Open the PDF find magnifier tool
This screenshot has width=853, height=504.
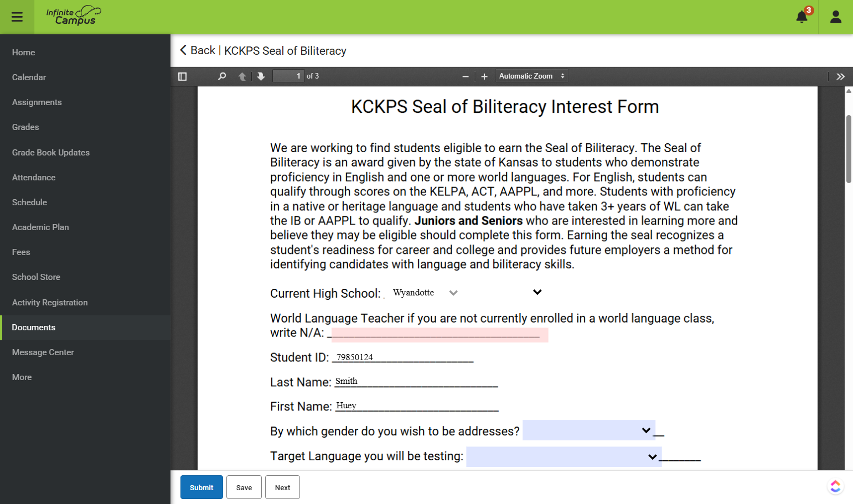[222, 76]
